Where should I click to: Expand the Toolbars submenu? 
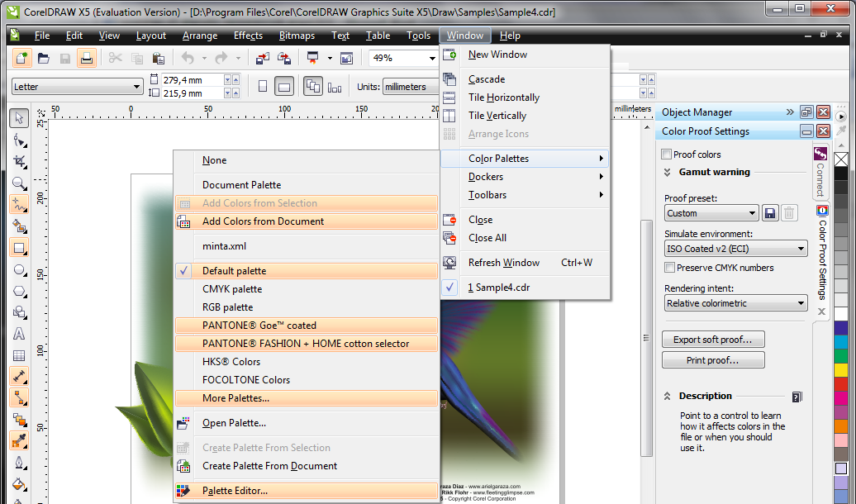[x=525, y=195]
